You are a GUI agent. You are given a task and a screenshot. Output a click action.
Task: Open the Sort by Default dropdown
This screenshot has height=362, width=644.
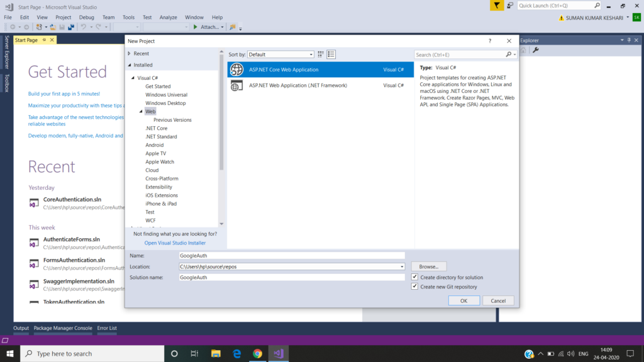pos(280,54)
